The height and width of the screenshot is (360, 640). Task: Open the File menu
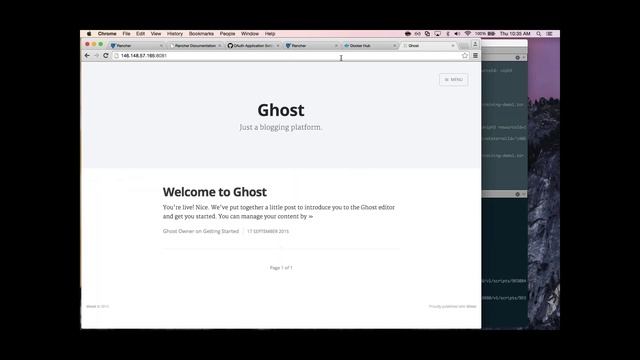127,34
